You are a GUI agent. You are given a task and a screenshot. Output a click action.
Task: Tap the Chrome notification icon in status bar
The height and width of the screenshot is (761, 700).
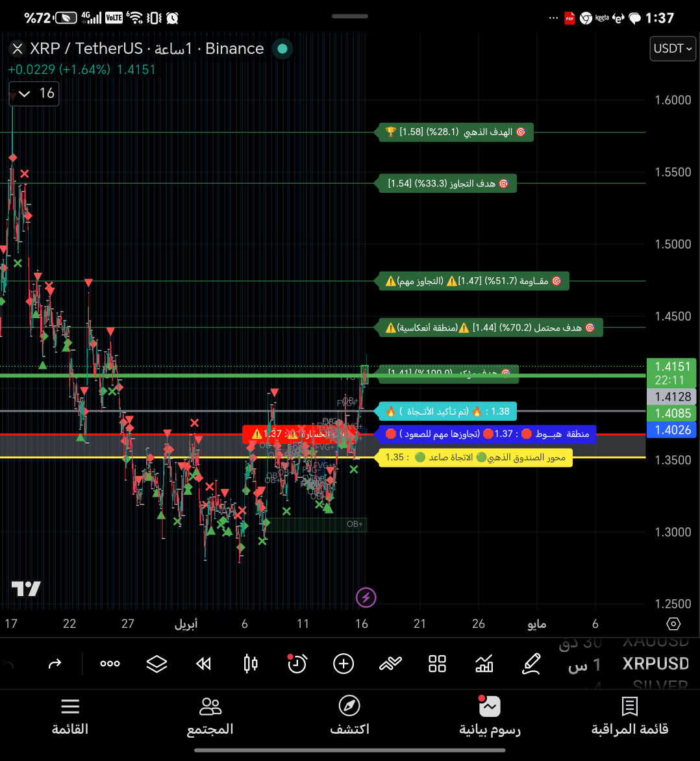(x=586, y=18)
